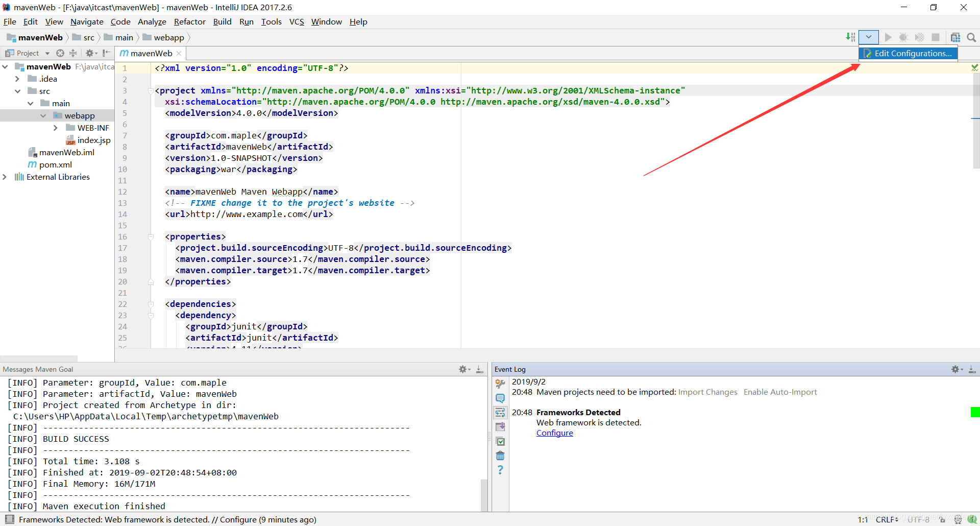The image size is (980, 526).
Task: Open the Navigate menu
Action: point(87,21)
